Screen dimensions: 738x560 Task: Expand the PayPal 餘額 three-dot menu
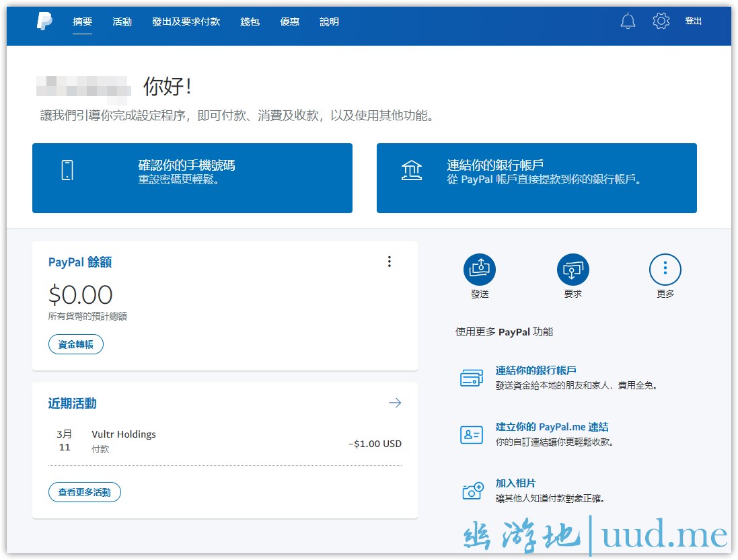(389, 262)
